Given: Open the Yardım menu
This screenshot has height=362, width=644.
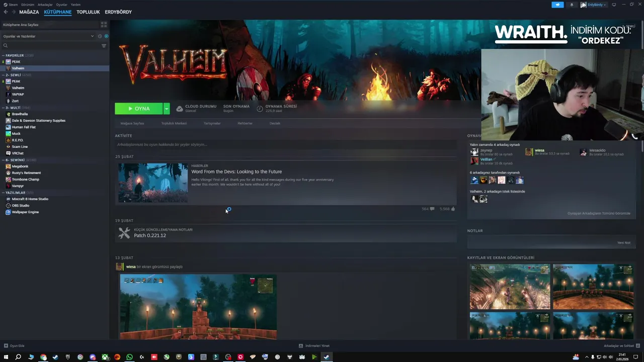Looking at the screenshot, I should [75, 5].
